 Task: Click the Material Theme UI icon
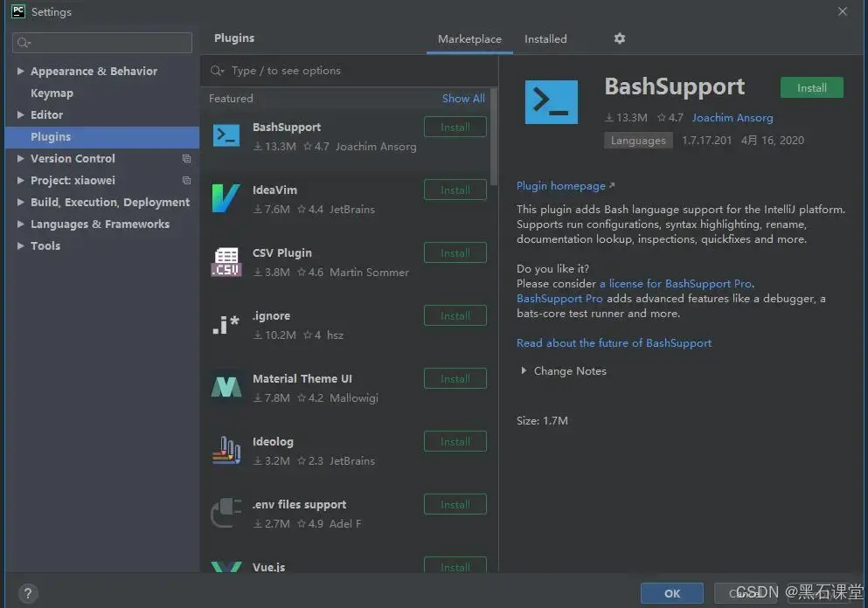point(226,387)
